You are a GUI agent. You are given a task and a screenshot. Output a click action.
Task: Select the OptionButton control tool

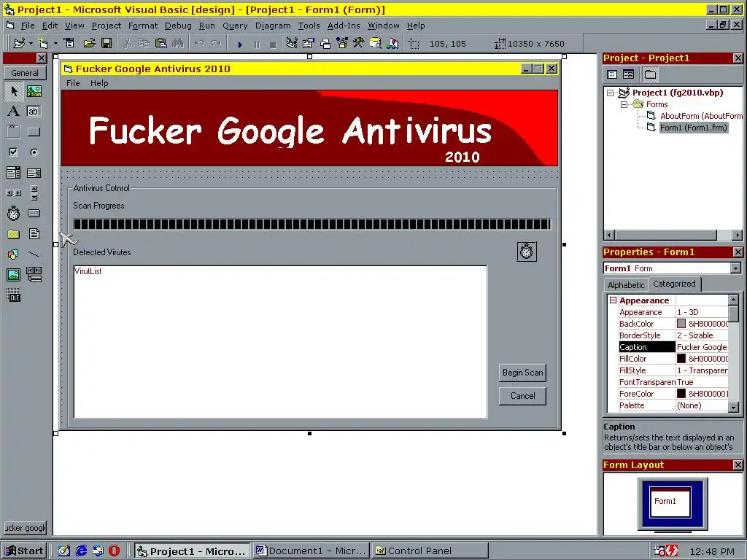coord(34,152)
